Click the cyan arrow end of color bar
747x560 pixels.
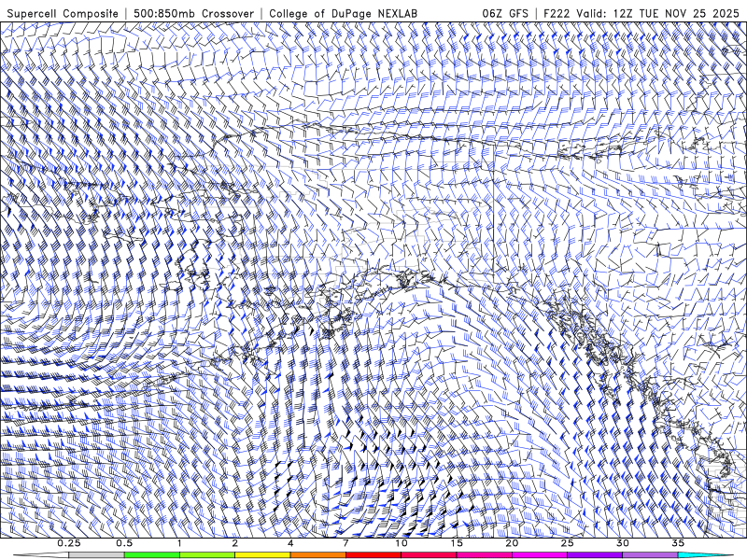[x=705, y=555]
